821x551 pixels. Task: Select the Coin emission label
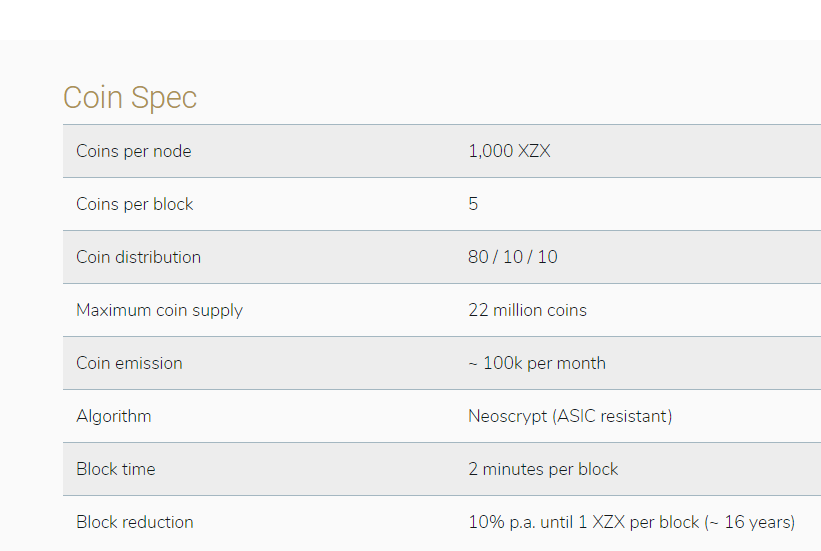click(129, 363)
